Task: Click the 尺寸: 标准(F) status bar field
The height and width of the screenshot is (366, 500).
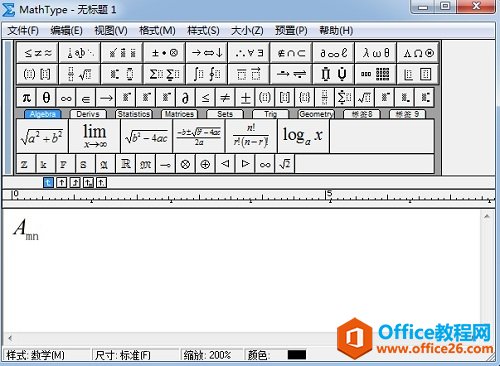Action: 136,355
